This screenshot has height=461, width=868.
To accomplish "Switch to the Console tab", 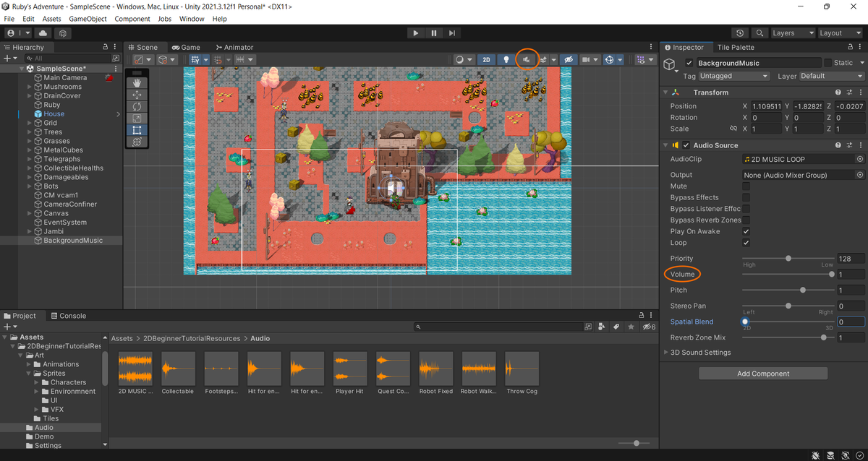I will pyautogui.click(x=68, y=316).
